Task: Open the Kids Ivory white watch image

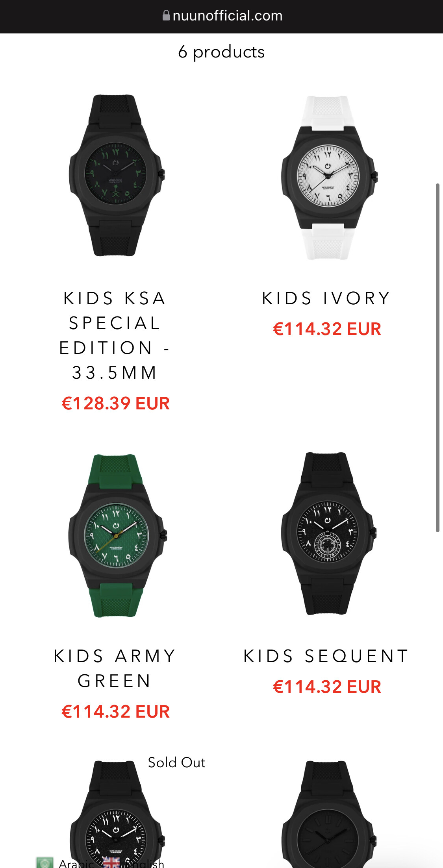Action: point(328,178)
